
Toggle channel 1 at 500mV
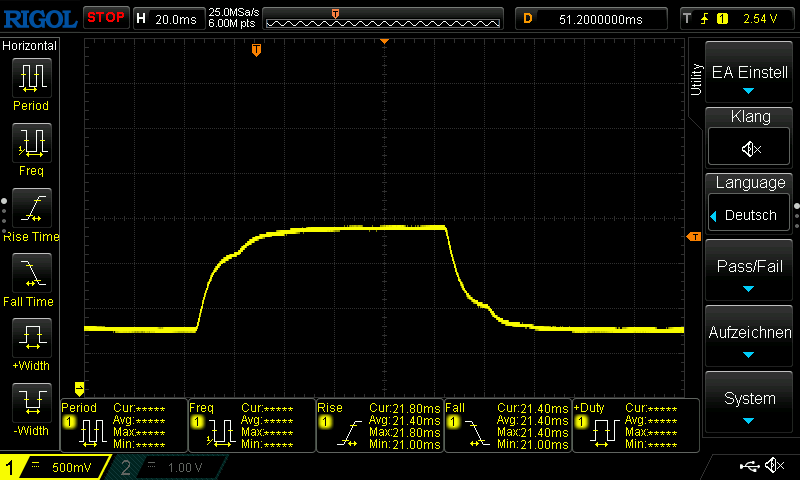tap(54, 467)
